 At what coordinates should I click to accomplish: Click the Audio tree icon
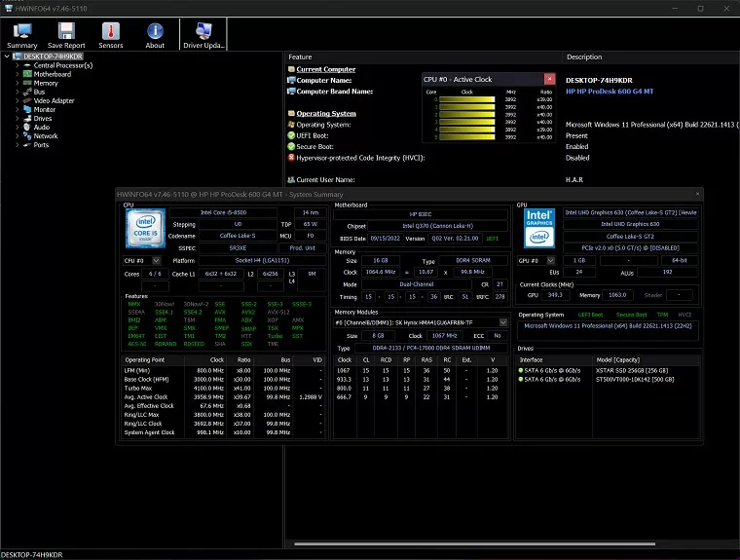pos(27,127)
